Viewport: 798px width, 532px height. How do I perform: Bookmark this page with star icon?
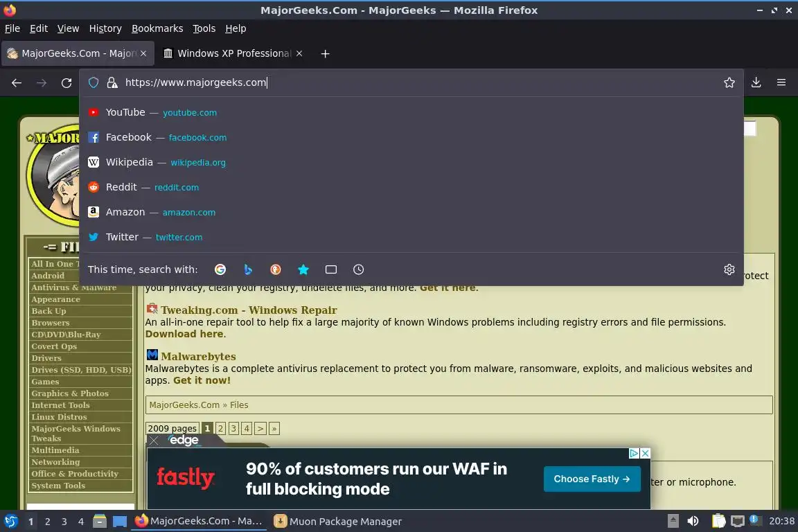(x=729, y=82)
